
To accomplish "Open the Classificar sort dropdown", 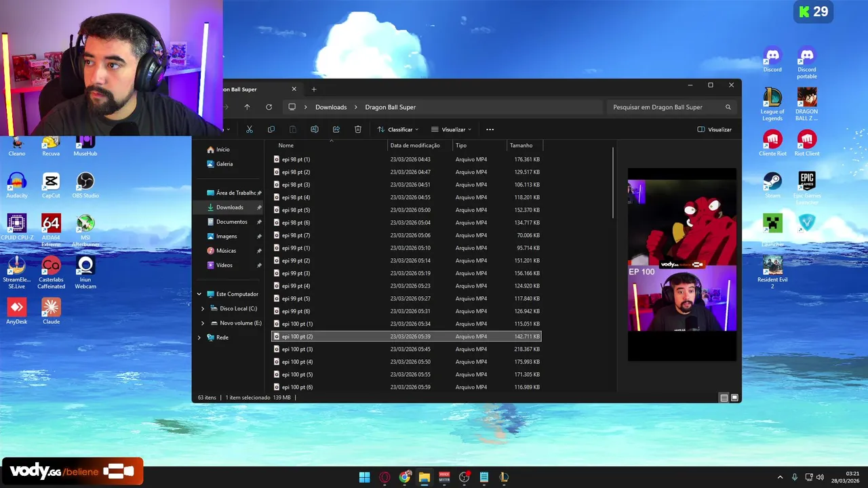I will pos(398,129).
